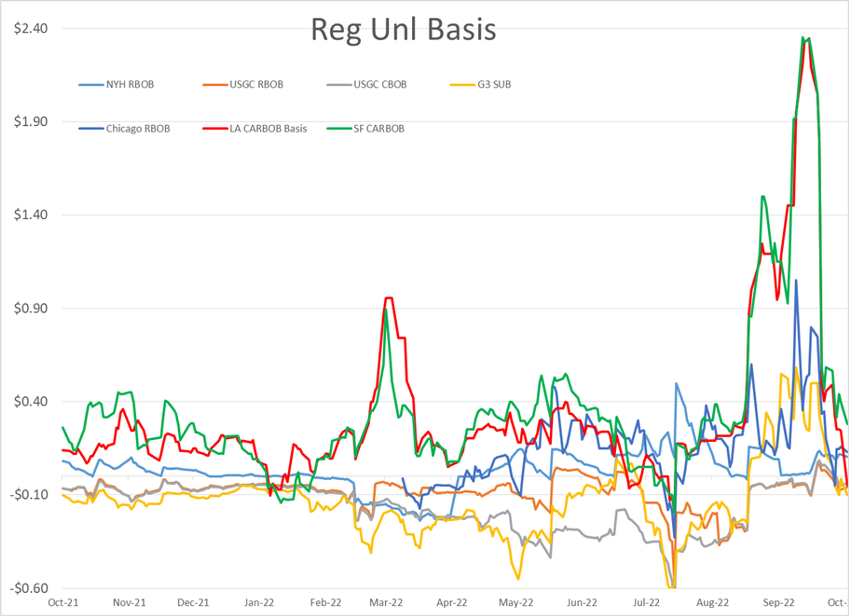Click the light blue NYH RBOB legend line
This screenshot has width=849, height=616.
pos(91,85)
